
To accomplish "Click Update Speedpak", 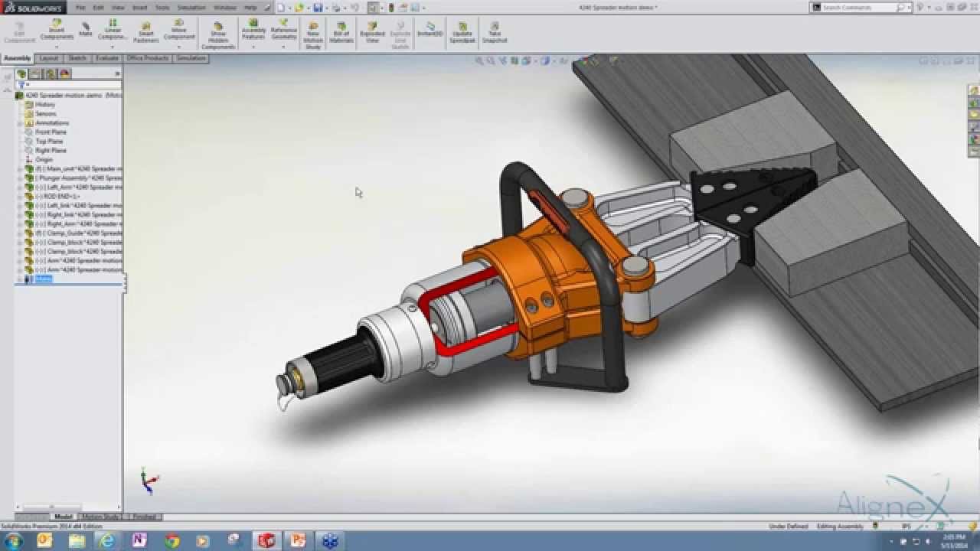I will tap(462, 31).
